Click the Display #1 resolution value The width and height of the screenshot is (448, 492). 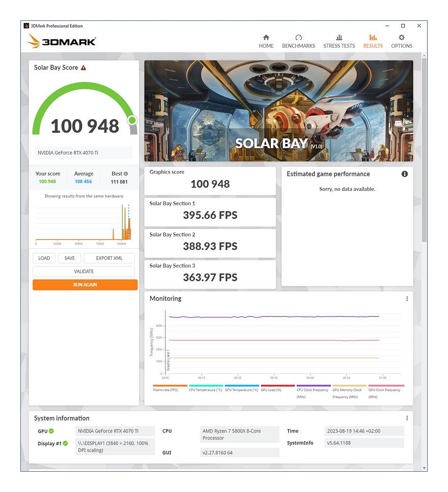pos(115,447)
